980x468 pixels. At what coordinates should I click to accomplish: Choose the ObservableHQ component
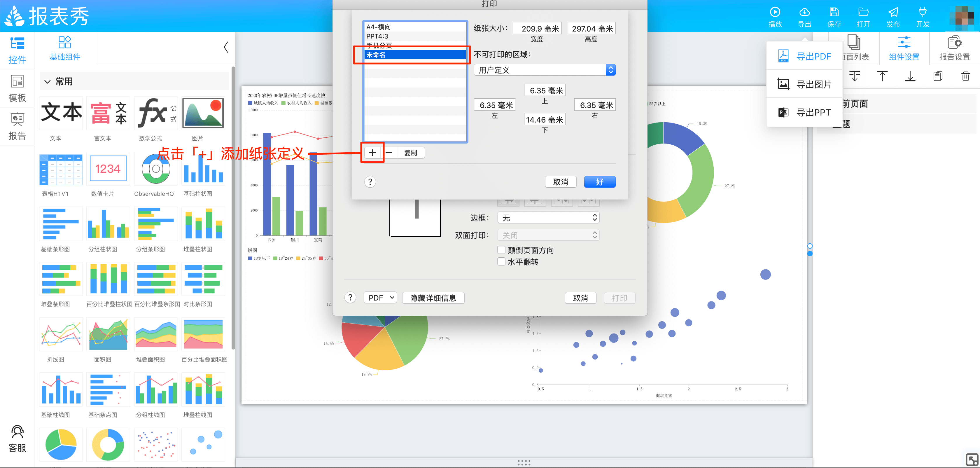tap(156, 169)
